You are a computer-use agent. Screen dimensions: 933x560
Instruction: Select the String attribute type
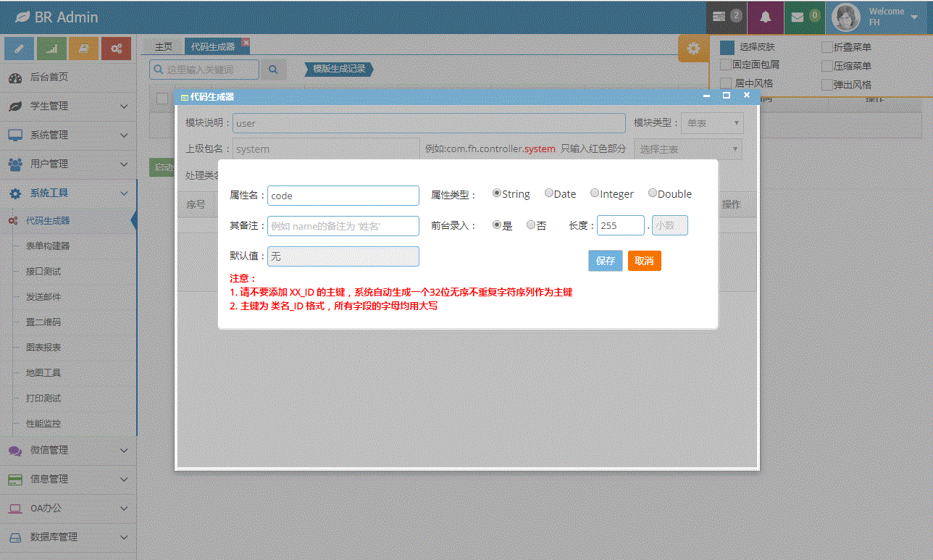point(497,193)
